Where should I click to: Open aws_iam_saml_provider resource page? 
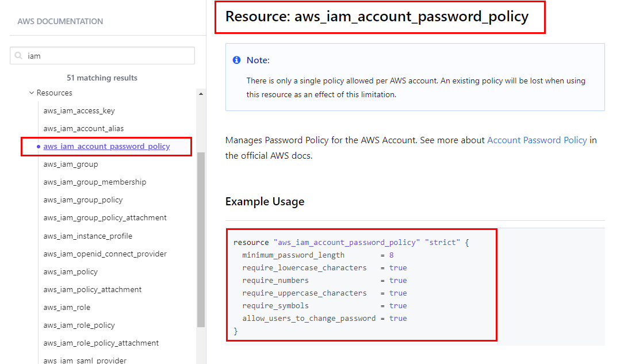[x=85, y=360]
